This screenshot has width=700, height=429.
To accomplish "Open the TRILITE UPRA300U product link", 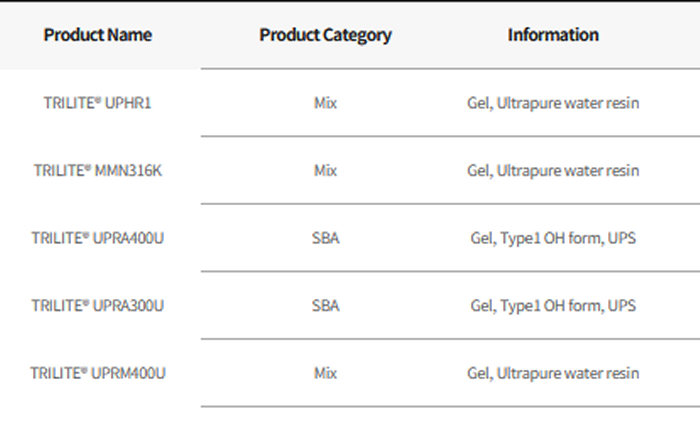I will pyautogui.click(x=97, y=305).
